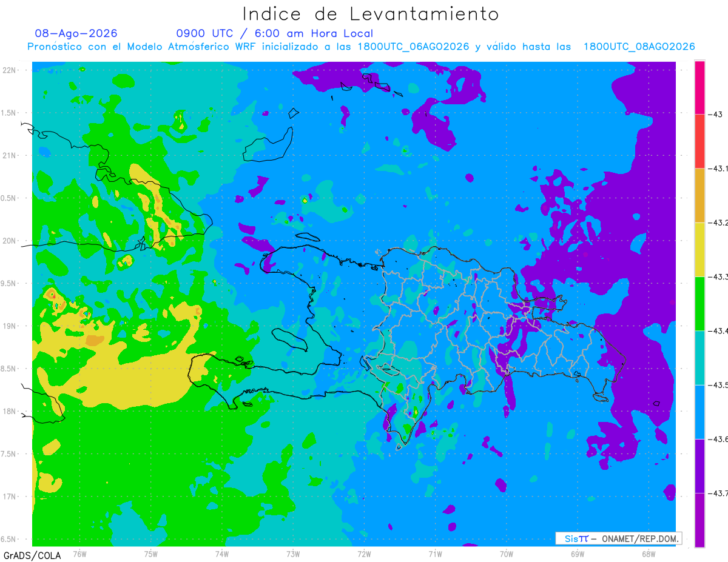Image resolution: width=728 pixels, height=562 pixels.
Task: Click the purple legend swatch between -43.6 and -43.7
Action: point(699,466)
